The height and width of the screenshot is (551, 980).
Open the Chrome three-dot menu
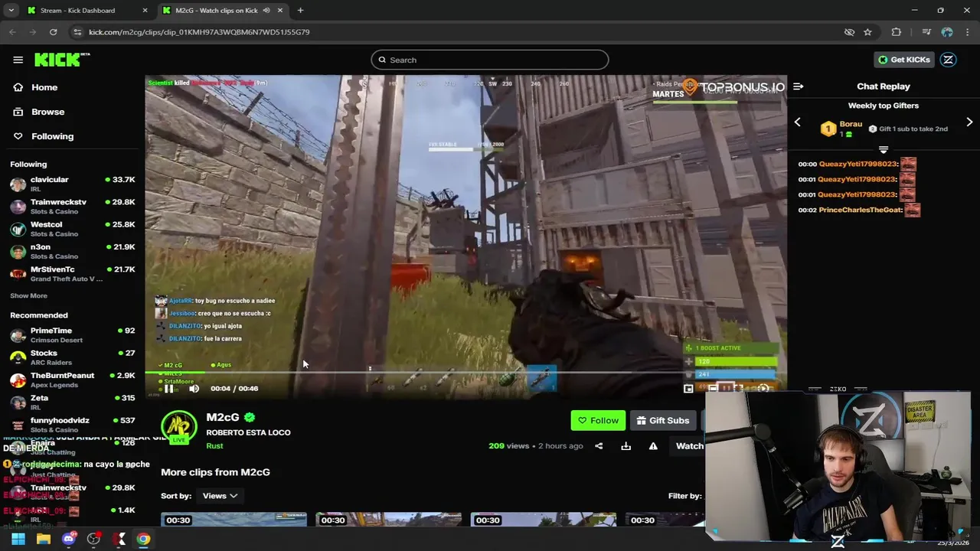[x=967, y=32]
